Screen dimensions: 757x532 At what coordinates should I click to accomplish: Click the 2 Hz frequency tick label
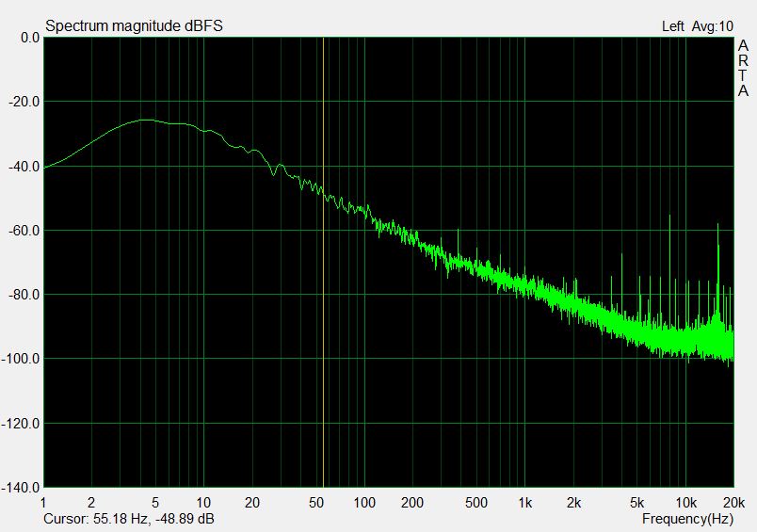pos(91,503)
